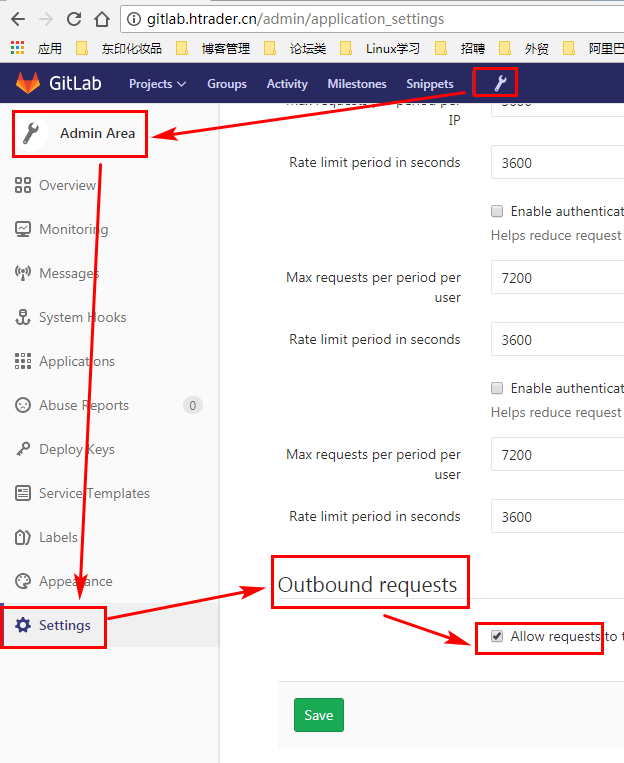
Task: Open System Hooks in the sidebar
Action: 82,317
